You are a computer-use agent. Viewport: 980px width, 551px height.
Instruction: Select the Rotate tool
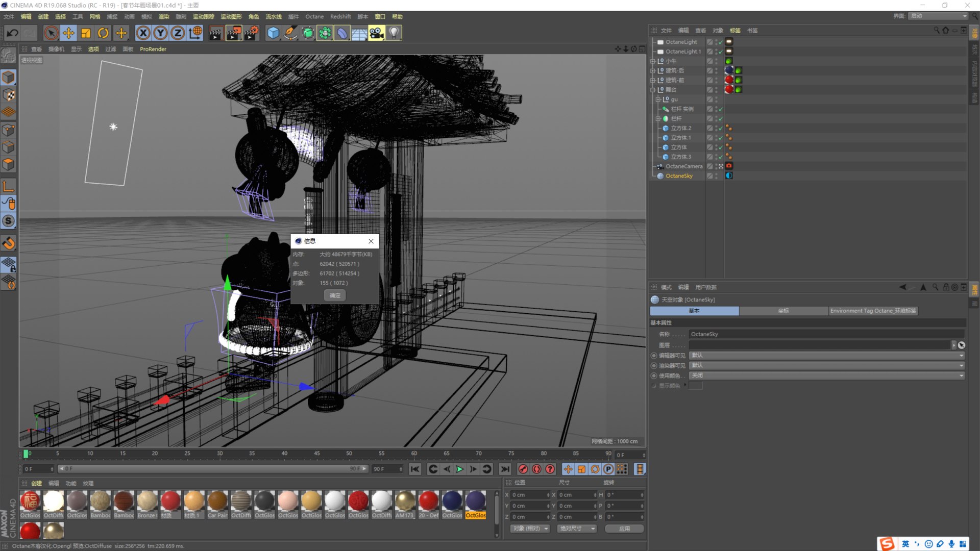(103, 33)
